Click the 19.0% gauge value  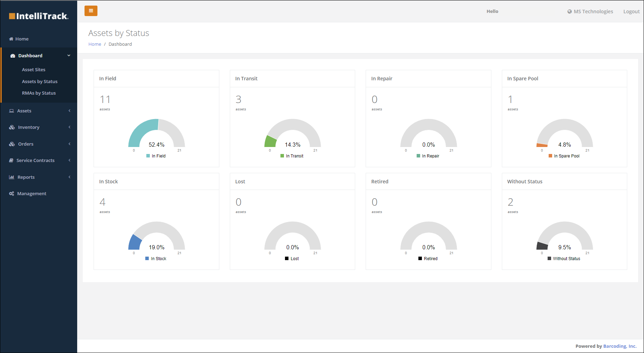tap(156, 248)
